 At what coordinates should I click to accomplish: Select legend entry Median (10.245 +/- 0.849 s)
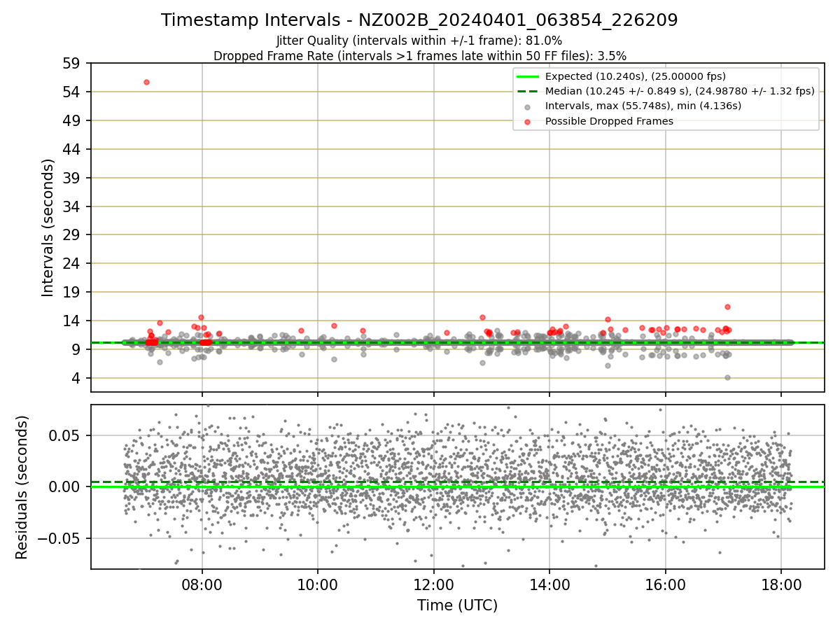click(680, 91)
